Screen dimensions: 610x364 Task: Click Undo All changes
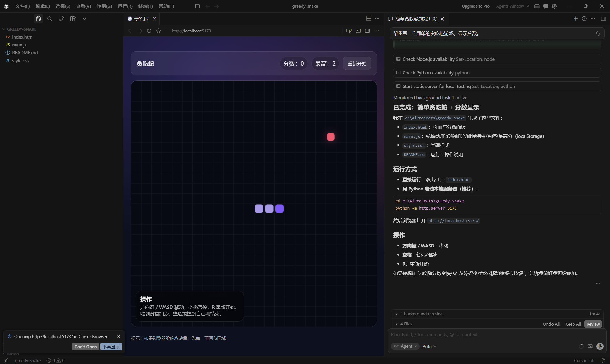(551, 324)
